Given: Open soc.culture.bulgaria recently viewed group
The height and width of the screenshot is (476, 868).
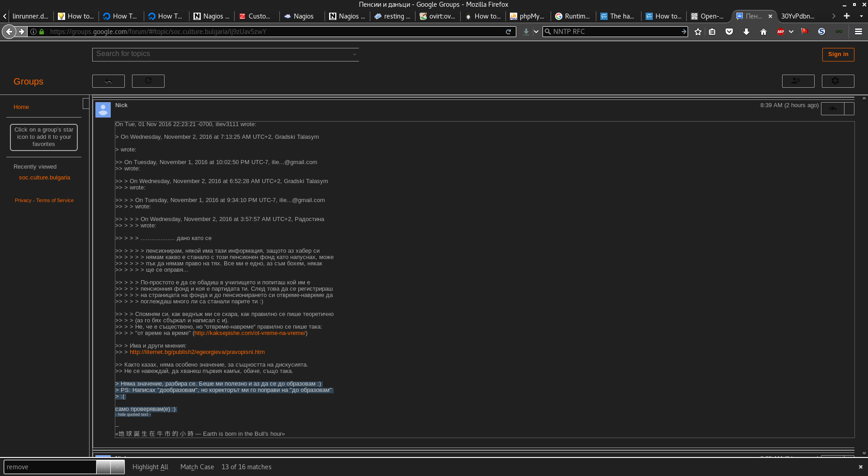Looking at the screenshot, I should [44, 178].
